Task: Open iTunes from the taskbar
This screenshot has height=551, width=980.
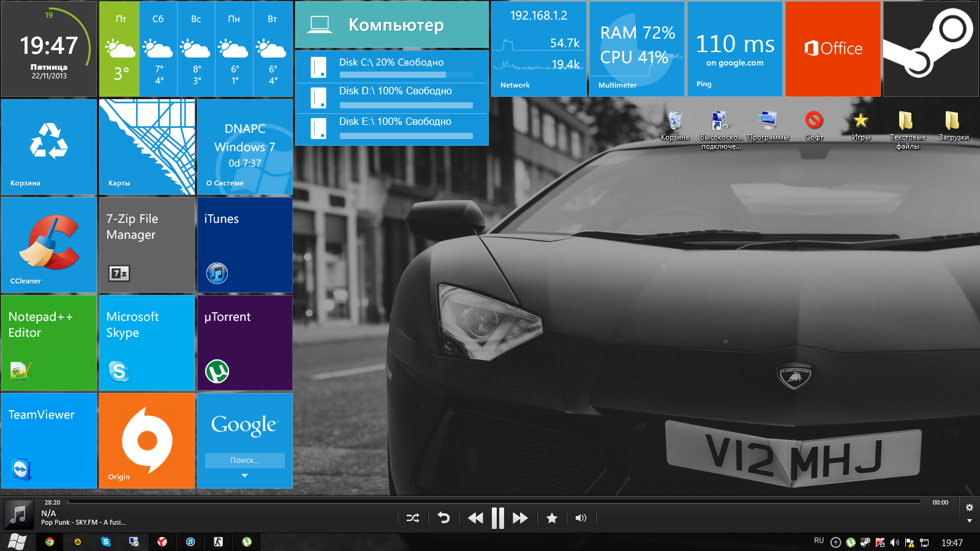Action: point(190,542)
